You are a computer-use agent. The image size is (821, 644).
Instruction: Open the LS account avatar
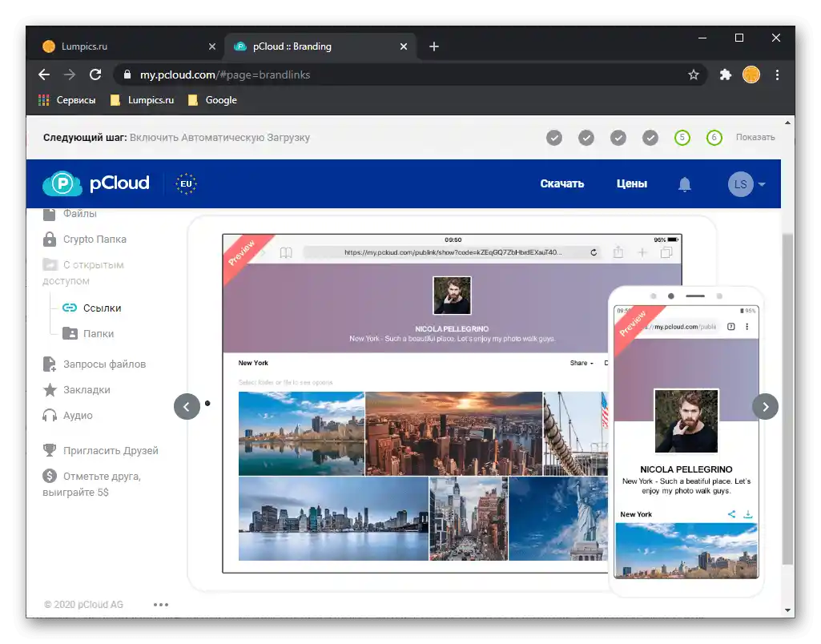point(740,183)
